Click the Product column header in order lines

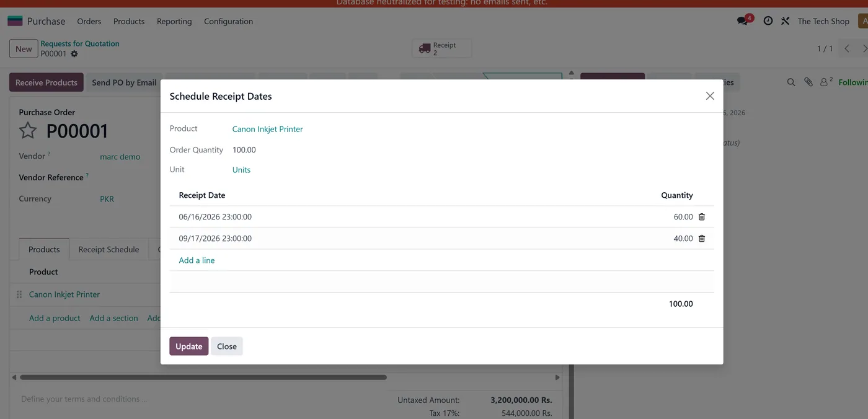click(43, 271)
